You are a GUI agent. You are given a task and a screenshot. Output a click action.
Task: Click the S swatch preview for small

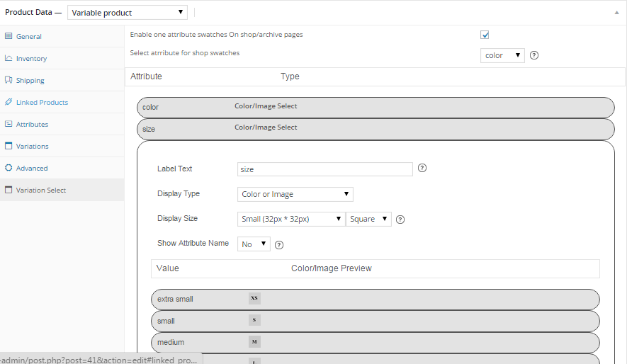254,321
